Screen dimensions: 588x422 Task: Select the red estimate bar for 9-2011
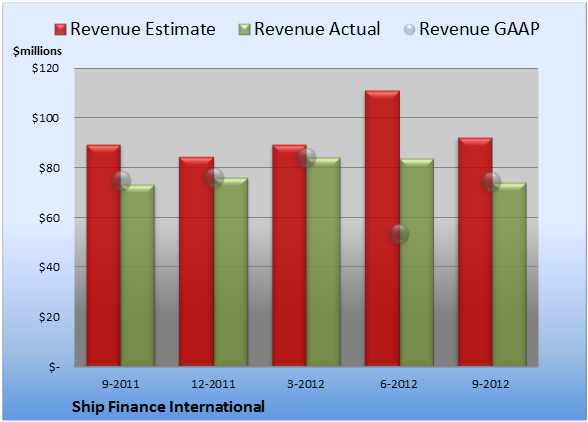coord(104,255)
